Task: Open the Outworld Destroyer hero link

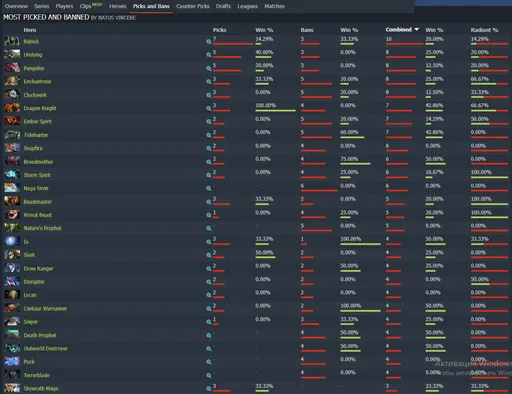Action: [x=46, y=349]
